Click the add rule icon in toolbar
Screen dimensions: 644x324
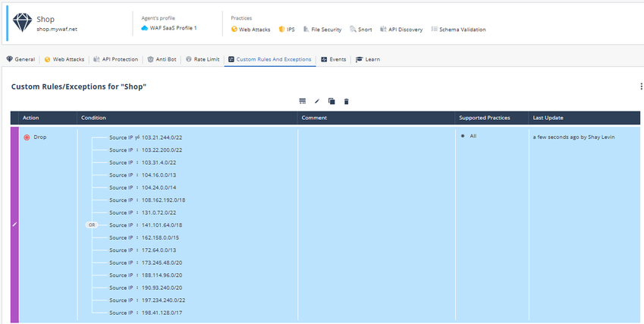pyautogui.click(x=303, y=101)
